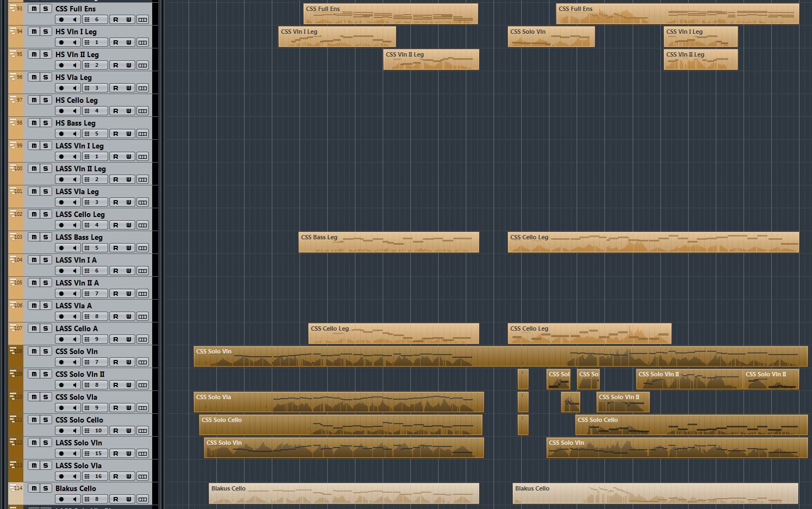
Task: Turn on monitor for LASS Cello A track
Action: (74, 339)
